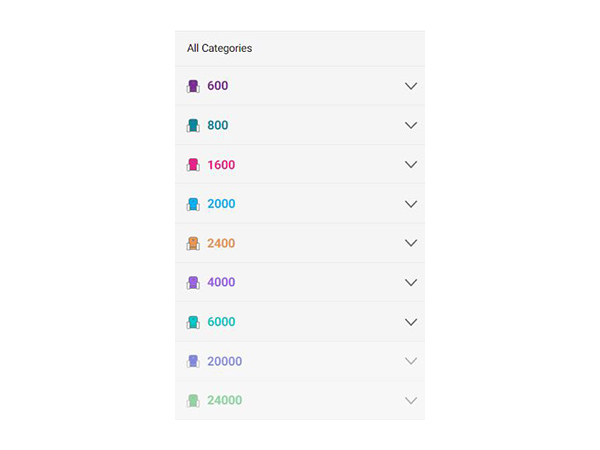The image size is (600, 450).
Task: Click the turquoise seat icon beside 6000
Action: 193,322
